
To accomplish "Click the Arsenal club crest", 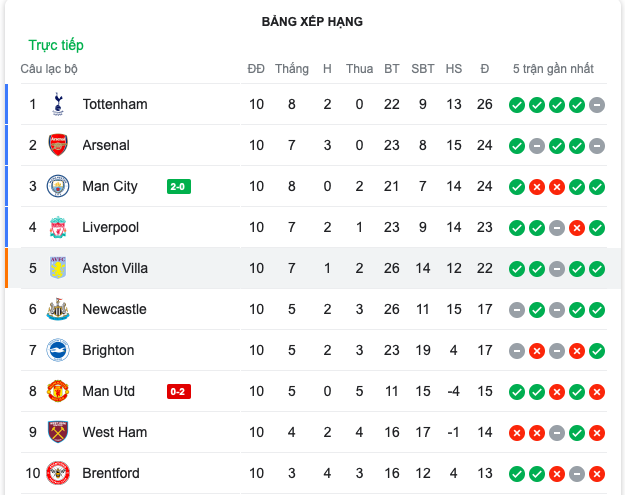I will (58, 145).
